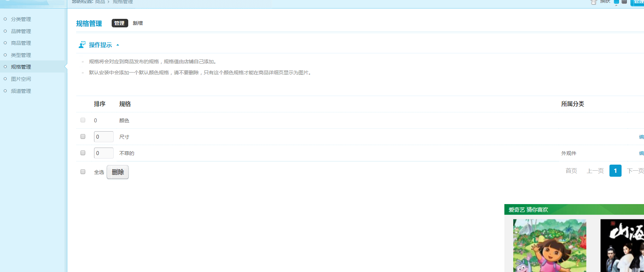Collapse the 操作提示 section arrow

click(x=118, y=45)
